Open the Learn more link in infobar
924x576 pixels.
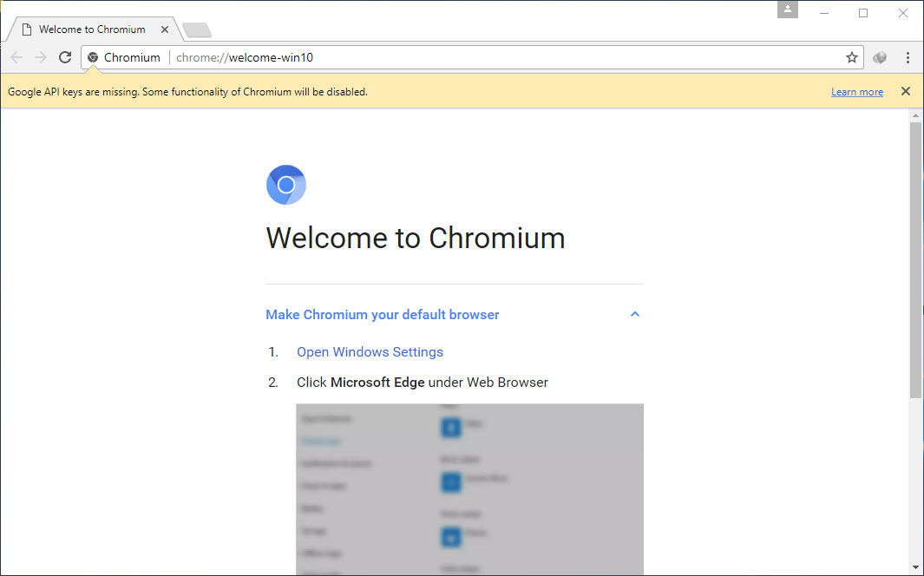(857, 92)
